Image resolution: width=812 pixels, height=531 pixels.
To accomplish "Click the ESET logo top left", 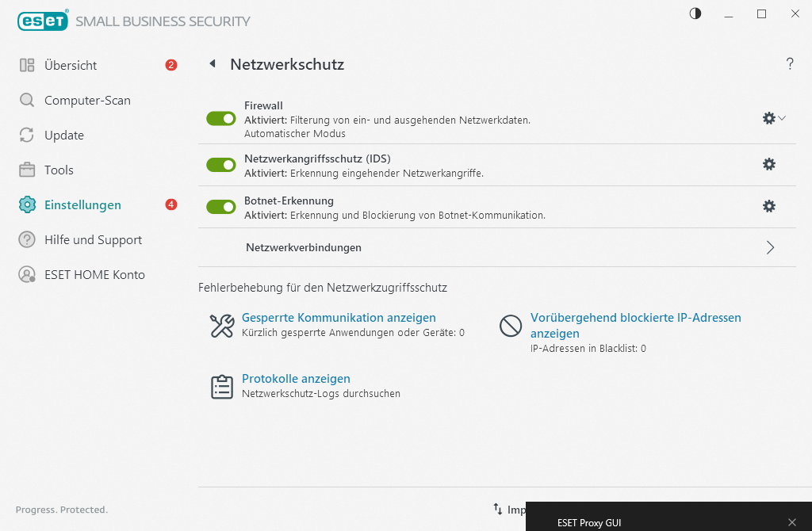I will tap(43, 21).
